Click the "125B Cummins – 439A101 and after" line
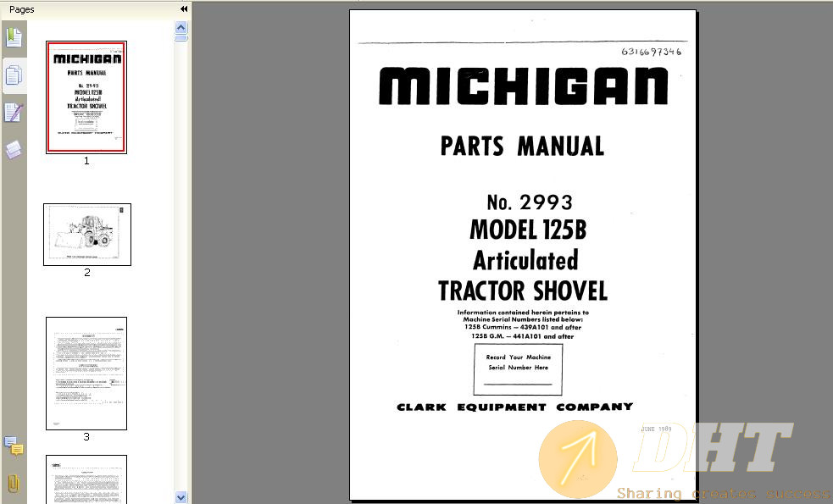Image resolution: width=833 pixels, height=504 pixels. (523, 327)
